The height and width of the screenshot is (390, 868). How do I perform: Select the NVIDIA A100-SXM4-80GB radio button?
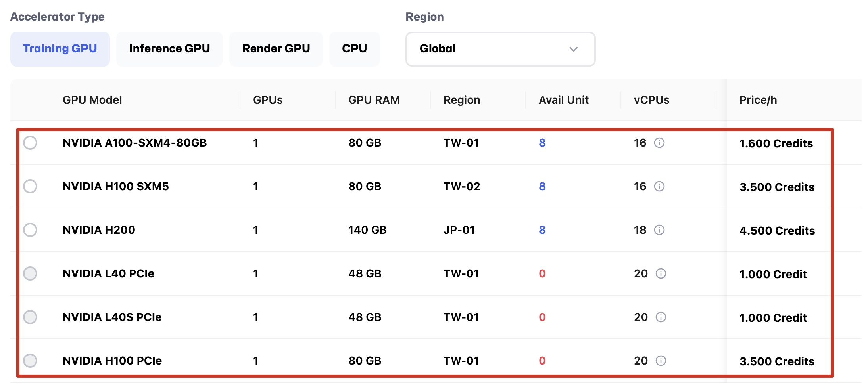(30, 143)
